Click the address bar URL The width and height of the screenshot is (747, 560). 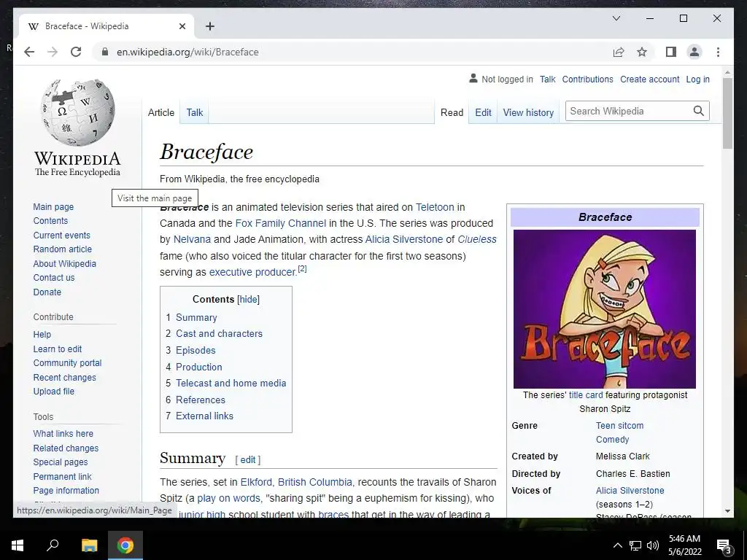[187, 52]
